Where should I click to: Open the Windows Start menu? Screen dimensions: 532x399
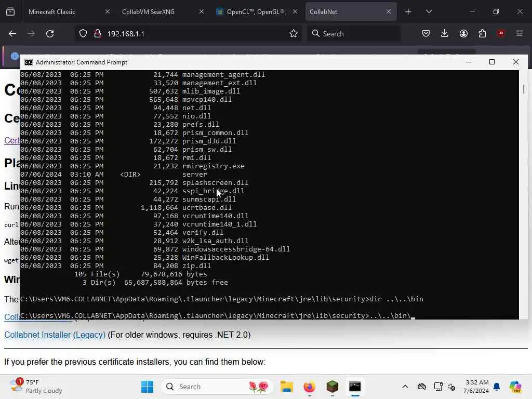(147, 387)
